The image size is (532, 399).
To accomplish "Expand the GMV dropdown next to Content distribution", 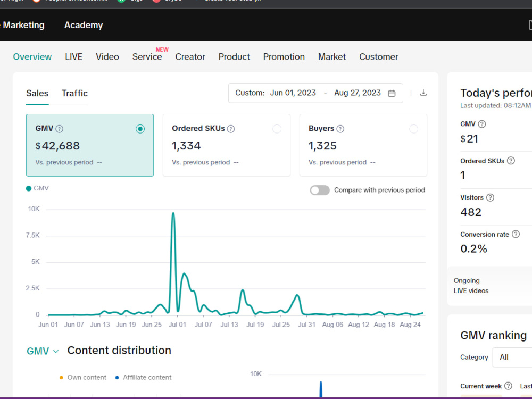I will click(x=43, y=351).
